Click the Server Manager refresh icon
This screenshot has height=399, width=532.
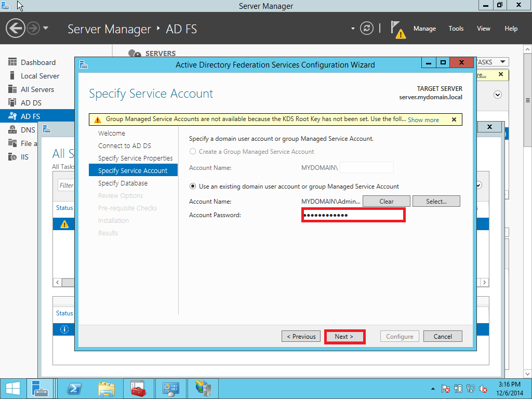[x=366, y=29]
